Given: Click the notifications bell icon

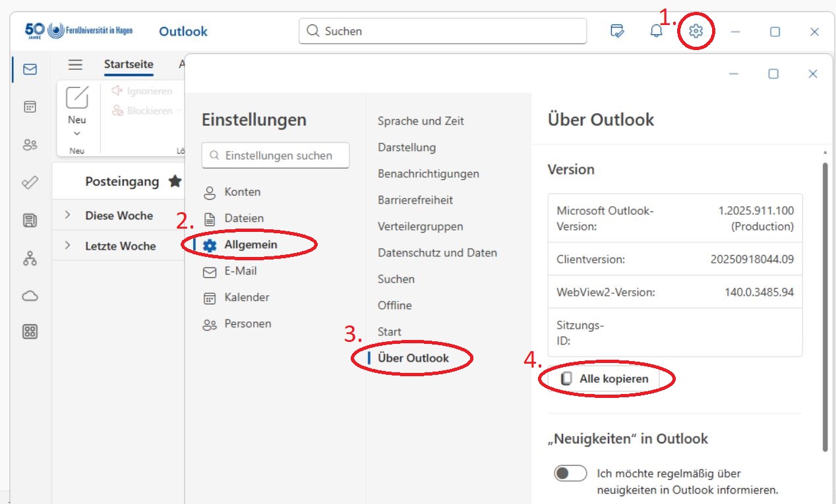Looking at the screenshot, I should click(656, 31).
